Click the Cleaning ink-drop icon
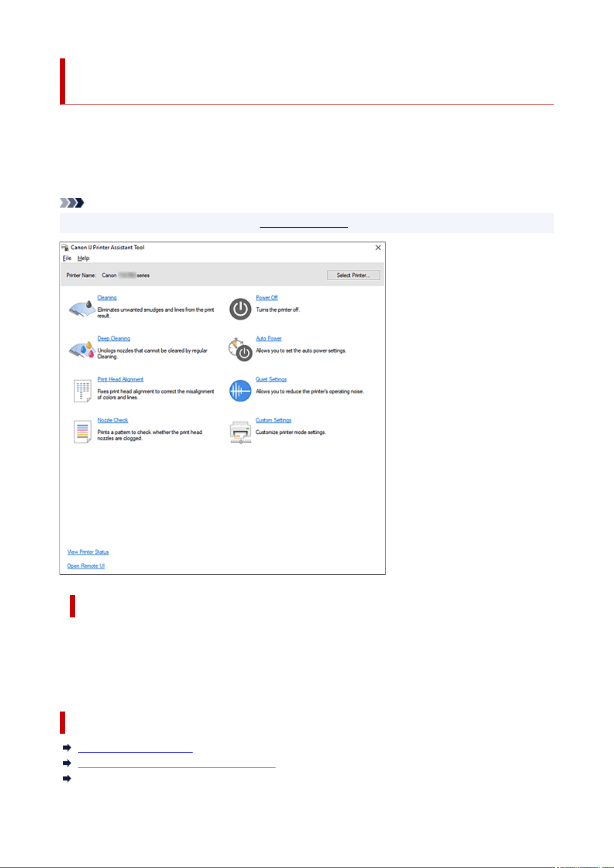 pyautogui.click(x=81, y=309)
